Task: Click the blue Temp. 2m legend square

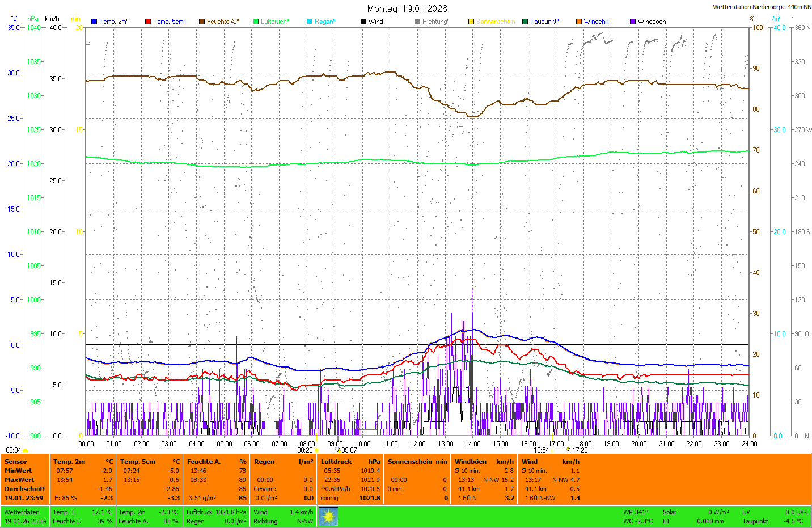Action: pos(94,22)
